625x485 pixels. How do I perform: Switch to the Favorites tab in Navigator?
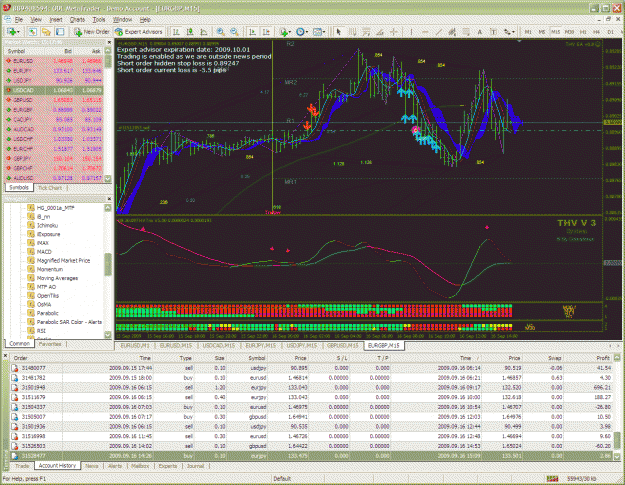tap(50, 344)
